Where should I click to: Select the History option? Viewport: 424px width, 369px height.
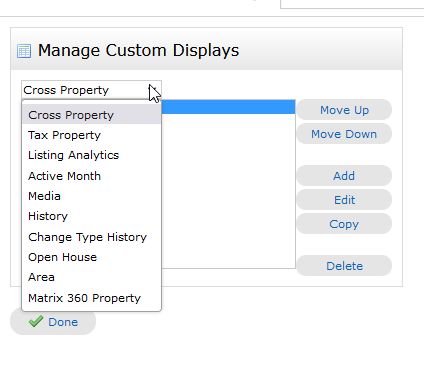coord(91,216)
